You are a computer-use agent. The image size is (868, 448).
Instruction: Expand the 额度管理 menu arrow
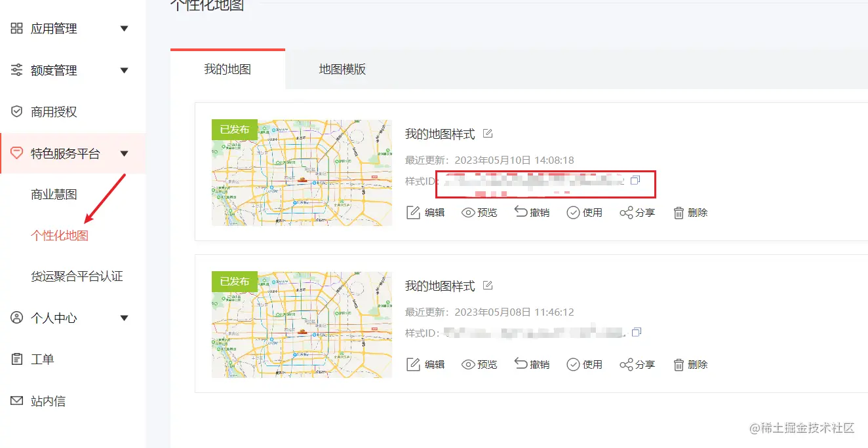pos(124,71)
